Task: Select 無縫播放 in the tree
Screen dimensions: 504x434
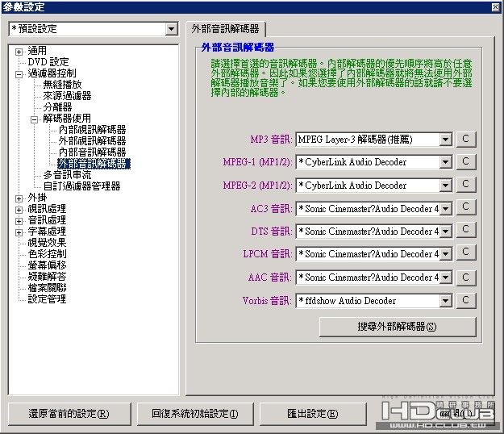Action: (62, 85)
